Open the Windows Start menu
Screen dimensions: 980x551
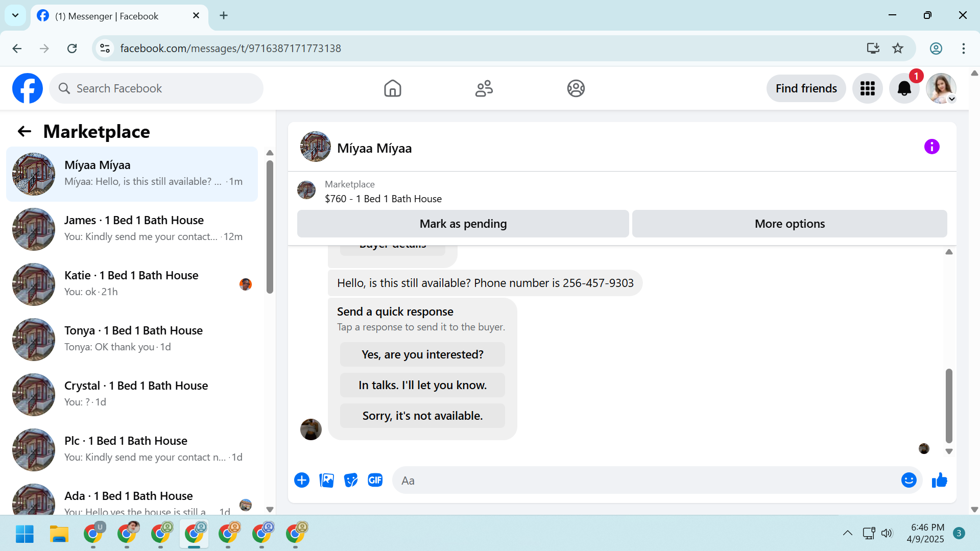pos(25,534)
